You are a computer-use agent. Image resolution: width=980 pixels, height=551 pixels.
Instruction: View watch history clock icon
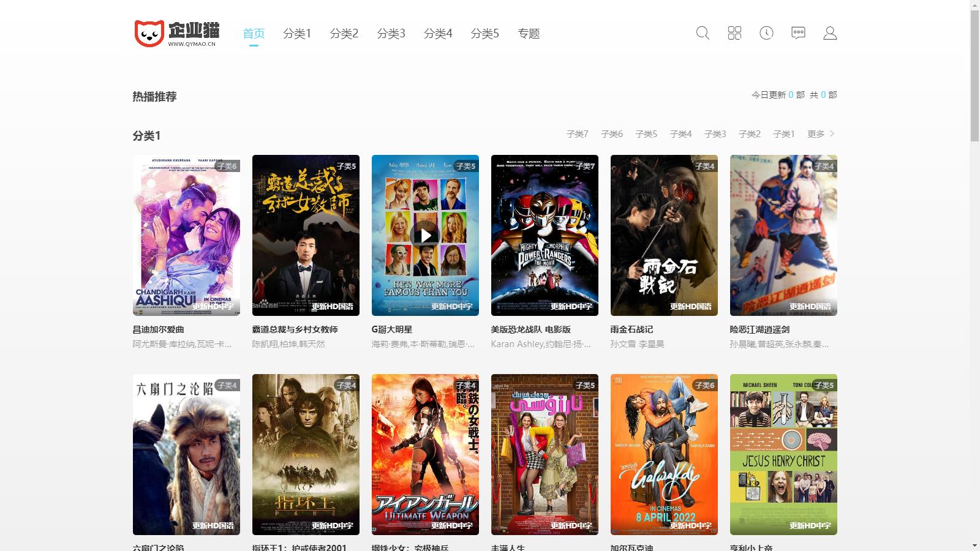766,33
